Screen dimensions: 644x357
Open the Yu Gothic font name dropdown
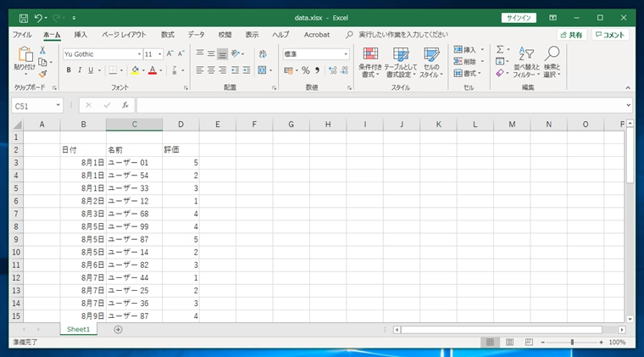pos(139,54)
